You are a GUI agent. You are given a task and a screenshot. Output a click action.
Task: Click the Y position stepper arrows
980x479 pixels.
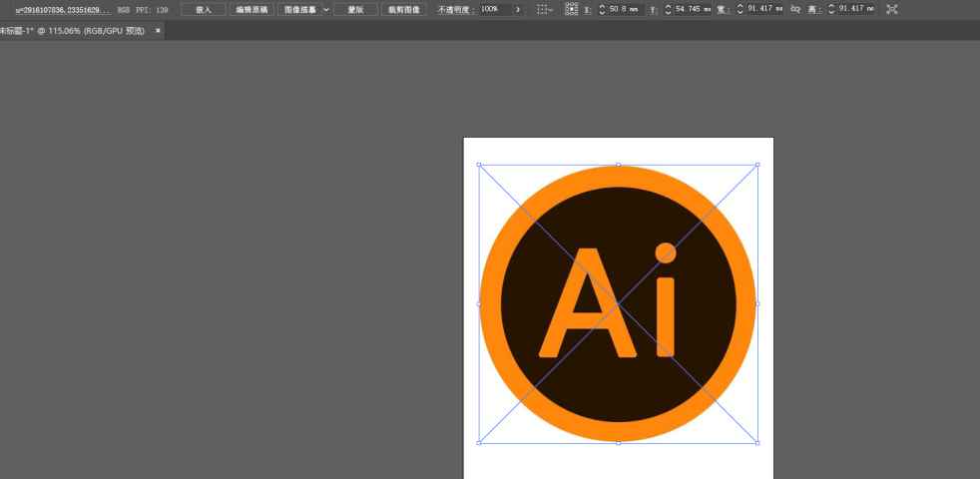point(668,9)
